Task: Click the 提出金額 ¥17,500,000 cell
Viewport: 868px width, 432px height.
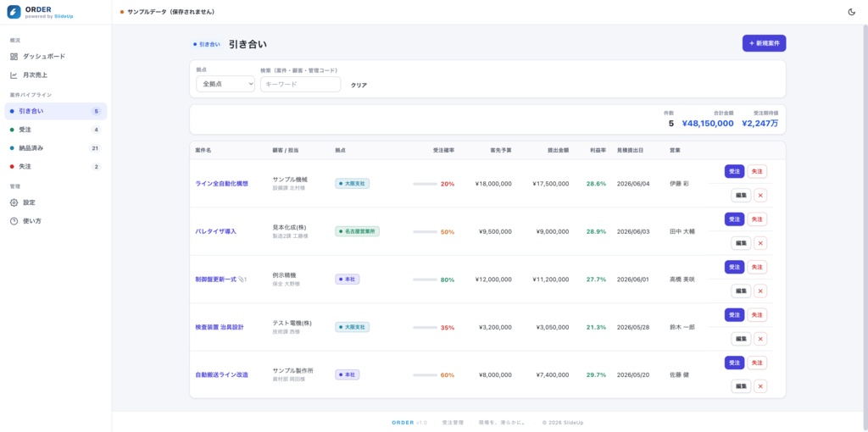Action: 550,184
